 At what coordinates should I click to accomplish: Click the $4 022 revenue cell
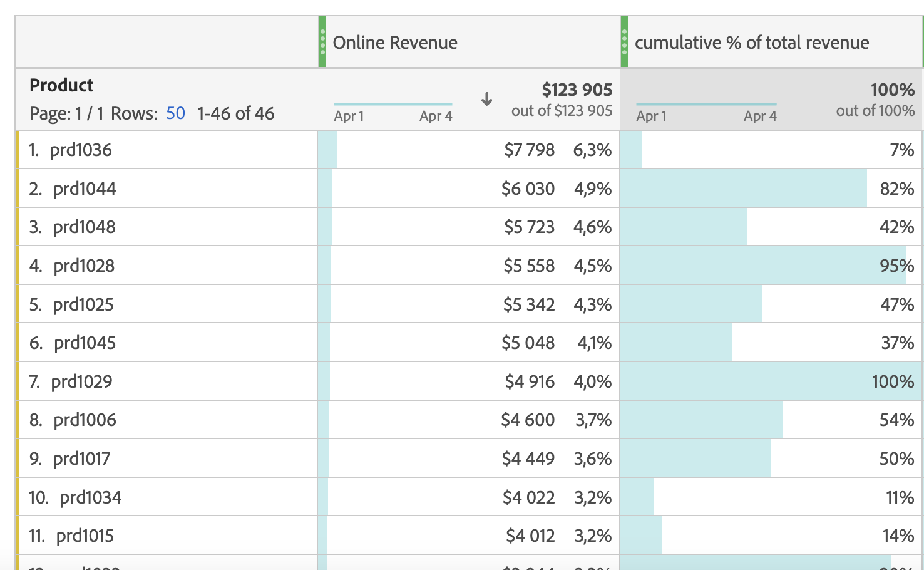point(469,497)
